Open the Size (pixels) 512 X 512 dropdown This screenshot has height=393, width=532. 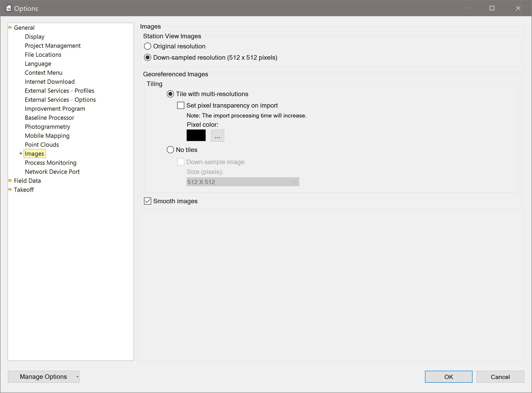pos(242,182)
